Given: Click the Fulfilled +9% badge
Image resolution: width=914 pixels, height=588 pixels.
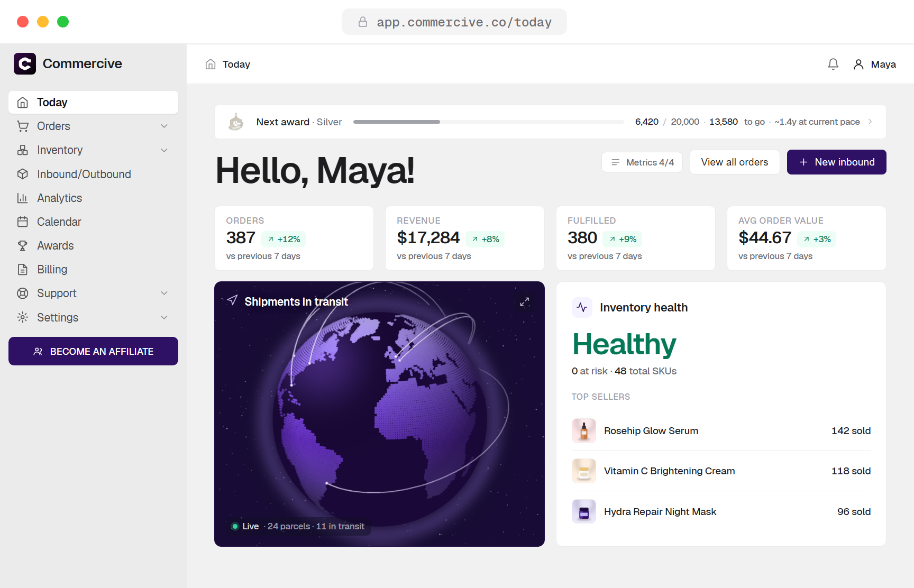Looking at the screenshot, I should click(623, 239).
